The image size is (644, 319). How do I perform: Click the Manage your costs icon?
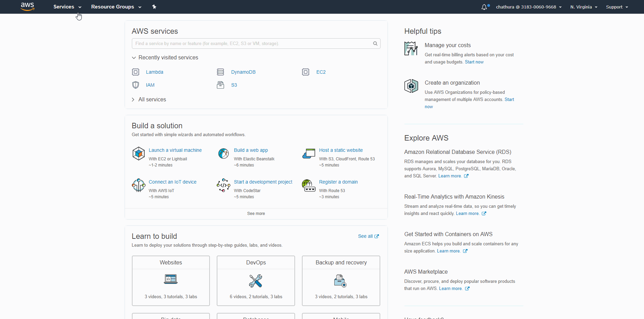(411, 48)
